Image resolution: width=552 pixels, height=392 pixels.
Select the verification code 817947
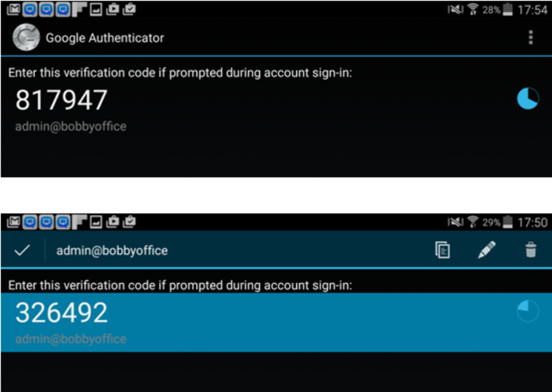tap(61, 100)
